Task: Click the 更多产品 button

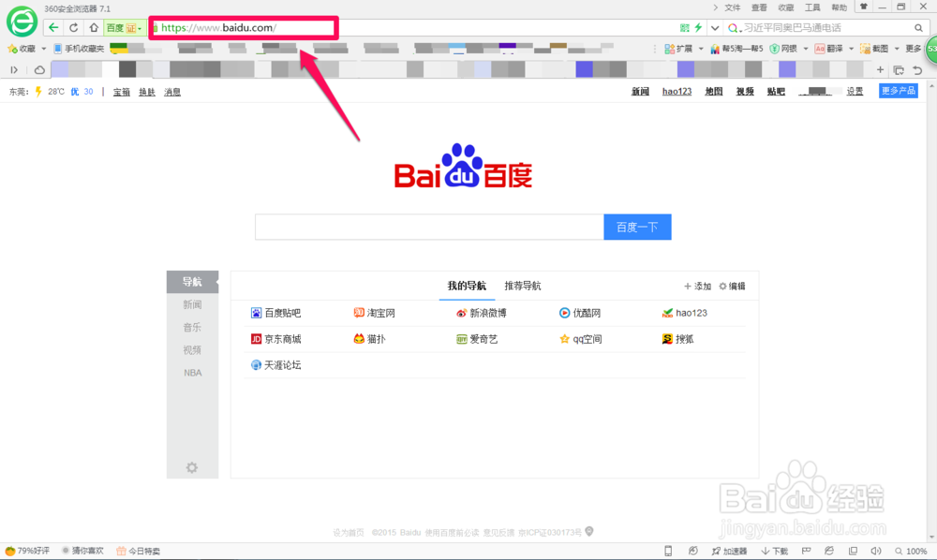Action: 899,91
